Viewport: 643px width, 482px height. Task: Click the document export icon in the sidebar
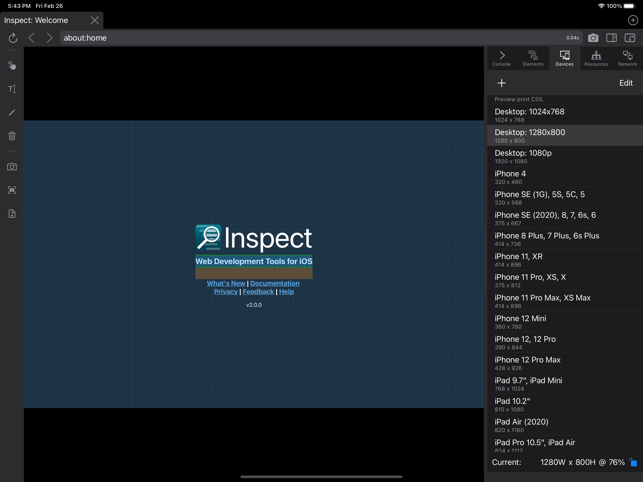[x=12, y=214]
